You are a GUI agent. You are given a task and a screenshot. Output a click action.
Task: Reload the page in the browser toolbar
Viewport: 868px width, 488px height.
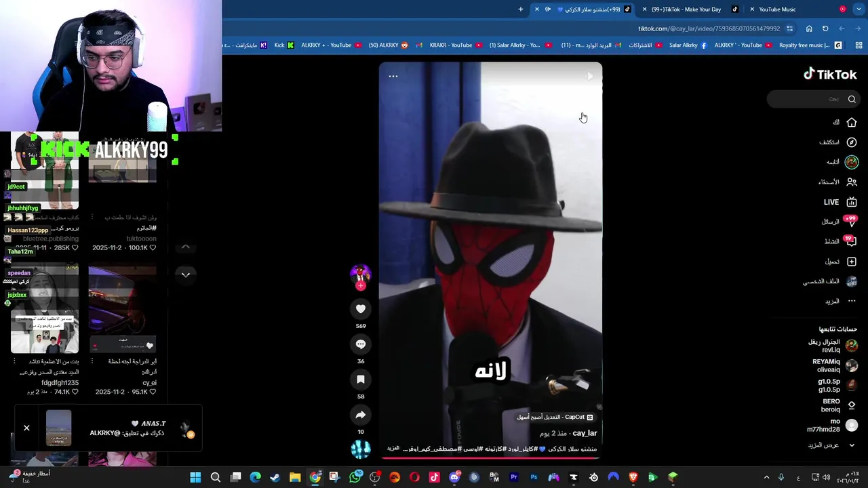[825, 28]
